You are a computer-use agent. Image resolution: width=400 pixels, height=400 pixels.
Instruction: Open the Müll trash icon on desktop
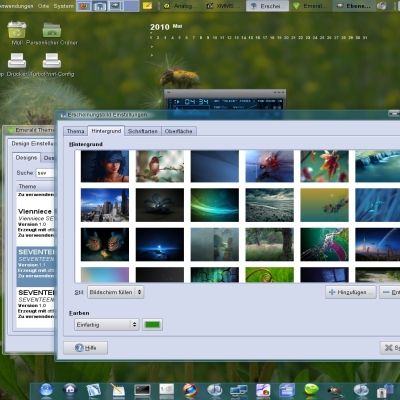(17, 30)
